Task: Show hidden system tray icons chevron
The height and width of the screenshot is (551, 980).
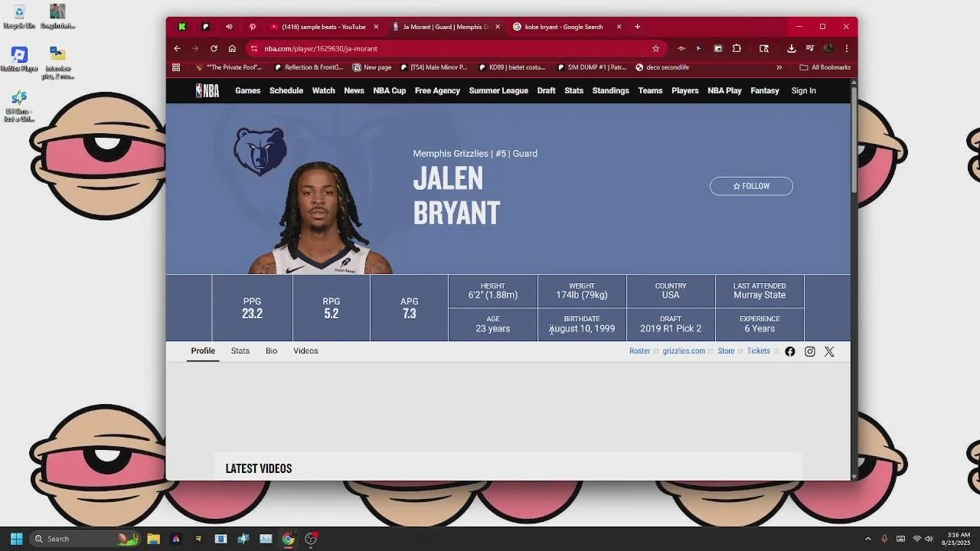Action: click(x=867, y=539)
